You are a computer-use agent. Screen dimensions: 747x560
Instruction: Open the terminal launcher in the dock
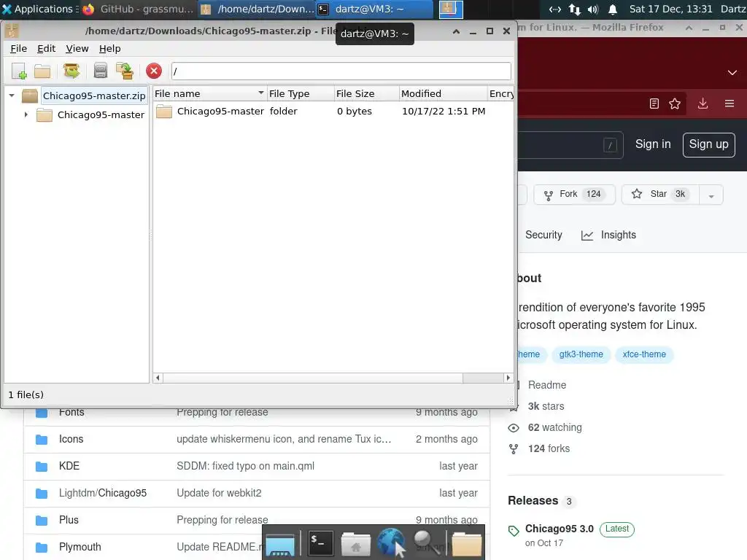click(320, 543)
